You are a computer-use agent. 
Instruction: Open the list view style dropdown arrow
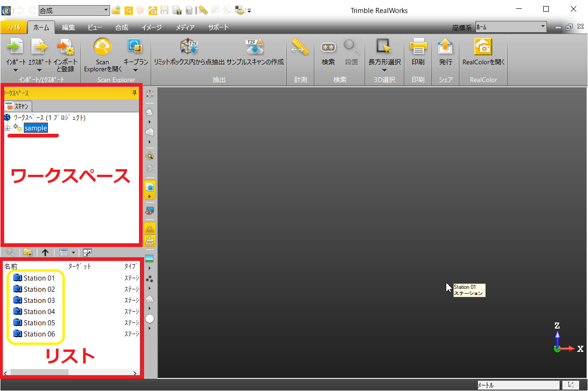74,253
